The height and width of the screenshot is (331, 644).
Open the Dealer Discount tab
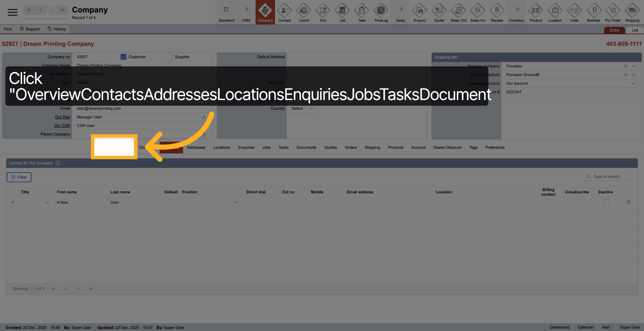pyautogui.click(x=447, y=147)
